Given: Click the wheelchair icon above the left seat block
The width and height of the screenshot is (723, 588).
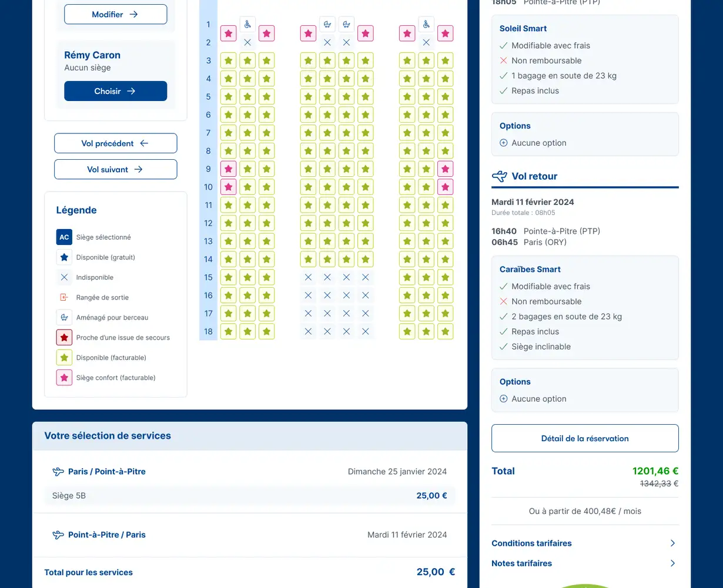Looking at the screenshot, I should pyautogui.click(x=247, y=24).
